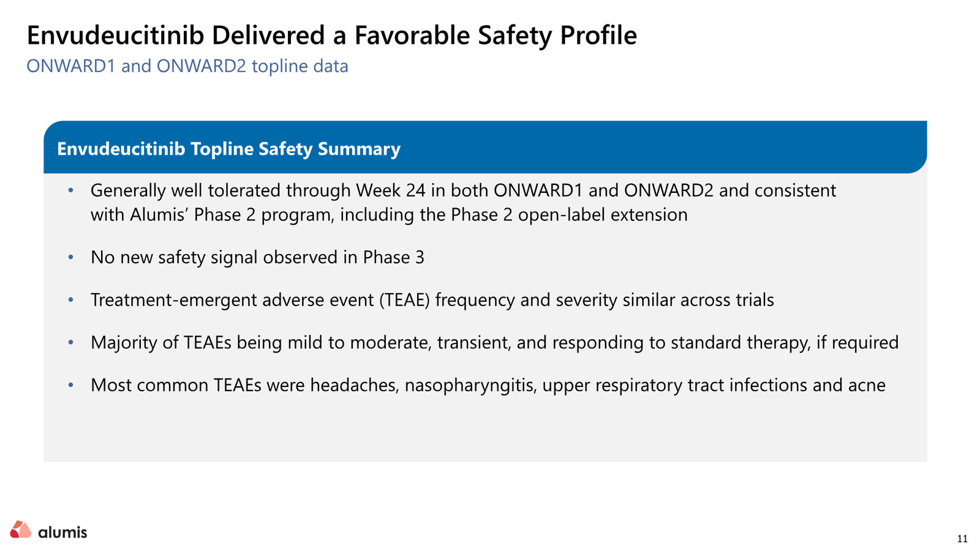This screenshot has height=551, width=980.
Task: Click the Most common TEAEs were headaches bullet
Action: tap(488, 385)
